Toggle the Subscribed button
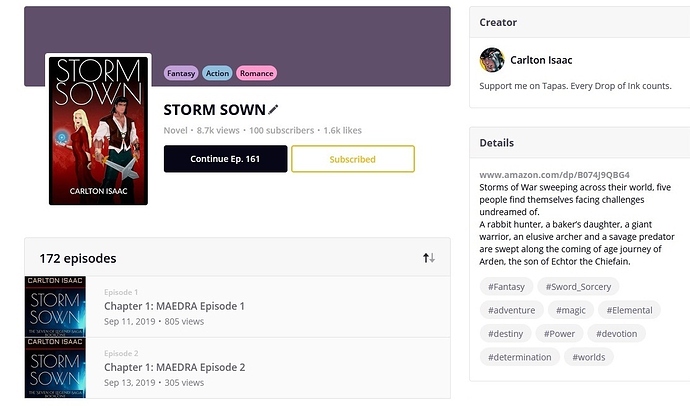 pos(352,159)
